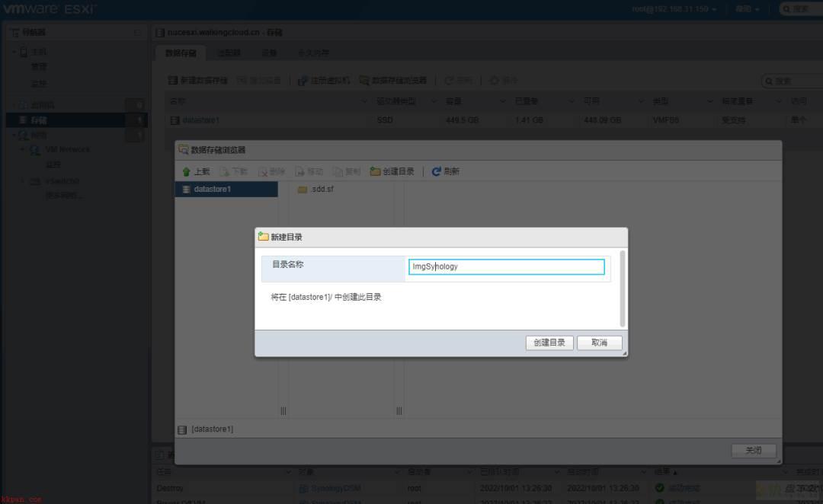Select 监控 under host in navigator

39,84
